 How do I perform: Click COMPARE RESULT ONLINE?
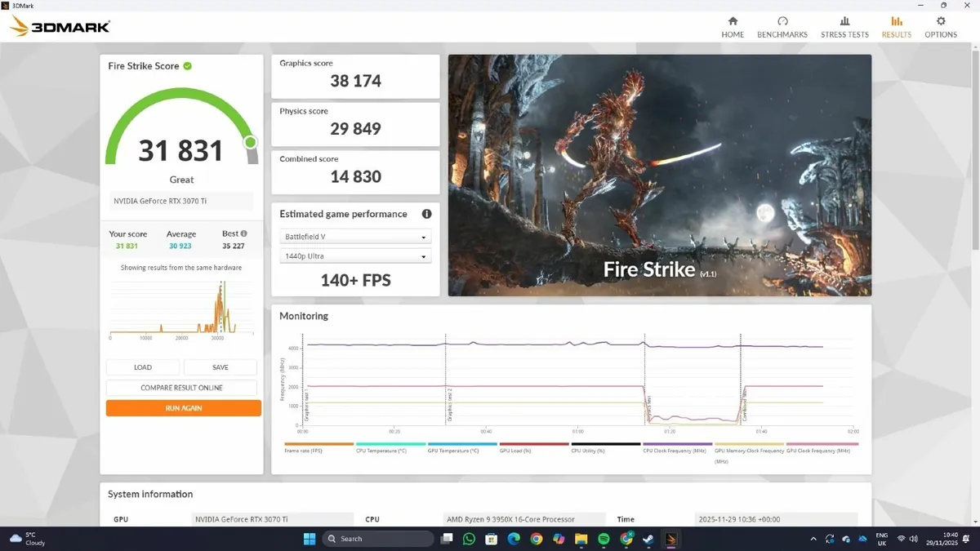click(181, 387)
